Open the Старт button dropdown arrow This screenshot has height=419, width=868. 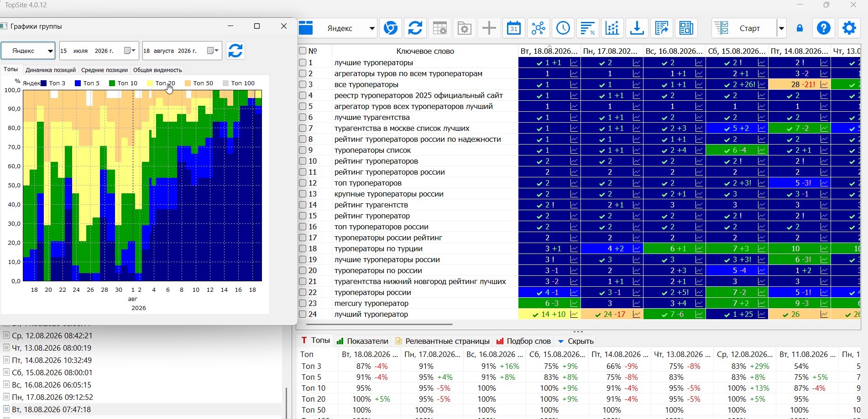(x=781, y=28)
